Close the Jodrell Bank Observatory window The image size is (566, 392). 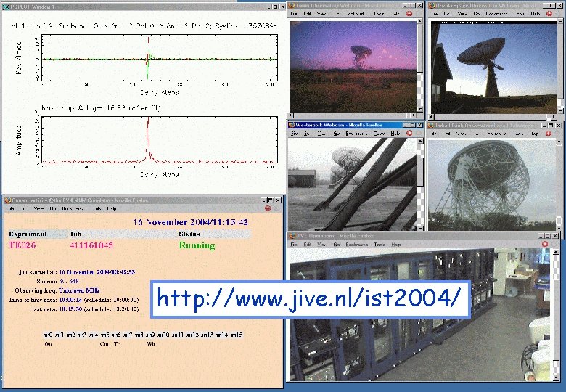pos(559,126)
